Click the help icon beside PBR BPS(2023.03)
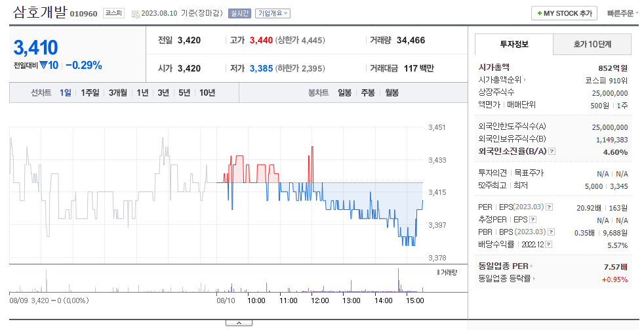The width and height of the screenshot is (644, 330). (551, 232)
